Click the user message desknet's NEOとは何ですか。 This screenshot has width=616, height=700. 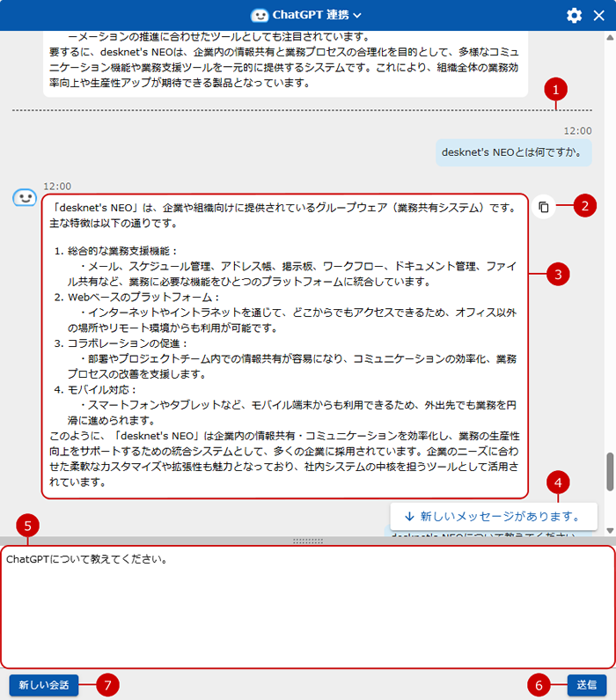pyautogui.click(x=514, y=152)
